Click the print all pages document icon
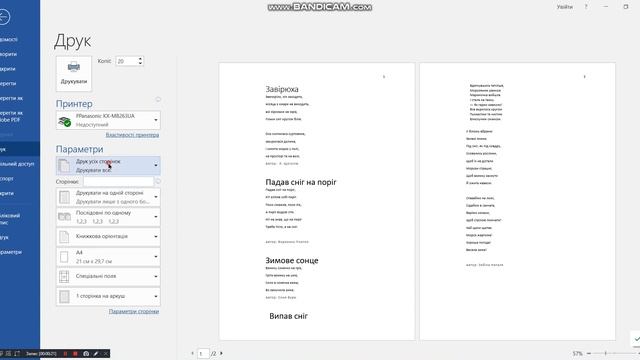The height and width of the screenshot is (360, 640). (x=64, y=166)
